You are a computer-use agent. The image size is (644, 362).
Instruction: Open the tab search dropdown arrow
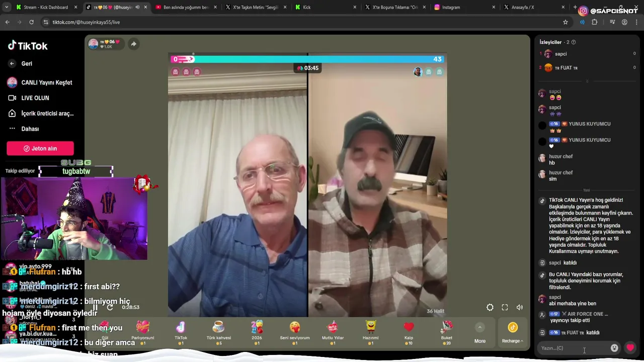coord(6,7)
